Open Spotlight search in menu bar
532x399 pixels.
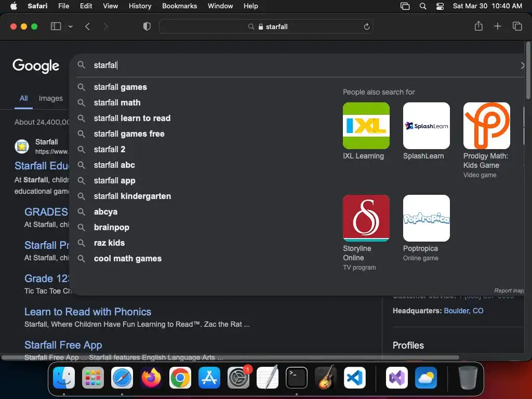click(423, 6)
